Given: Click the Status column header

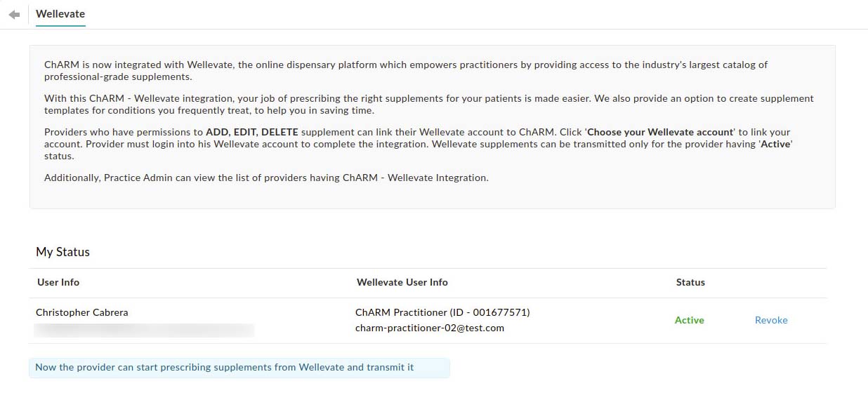Looking at the screenshot, I should [690, 282].
